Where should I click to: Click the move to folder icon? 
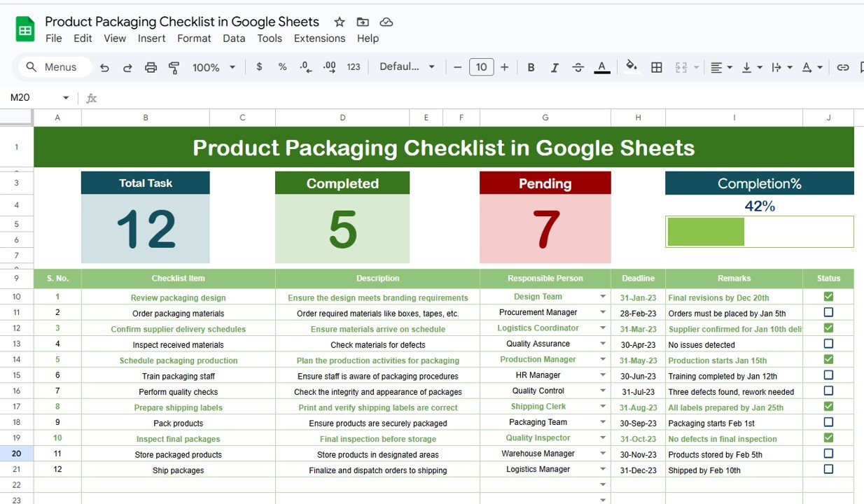click(x=363, y=22)
